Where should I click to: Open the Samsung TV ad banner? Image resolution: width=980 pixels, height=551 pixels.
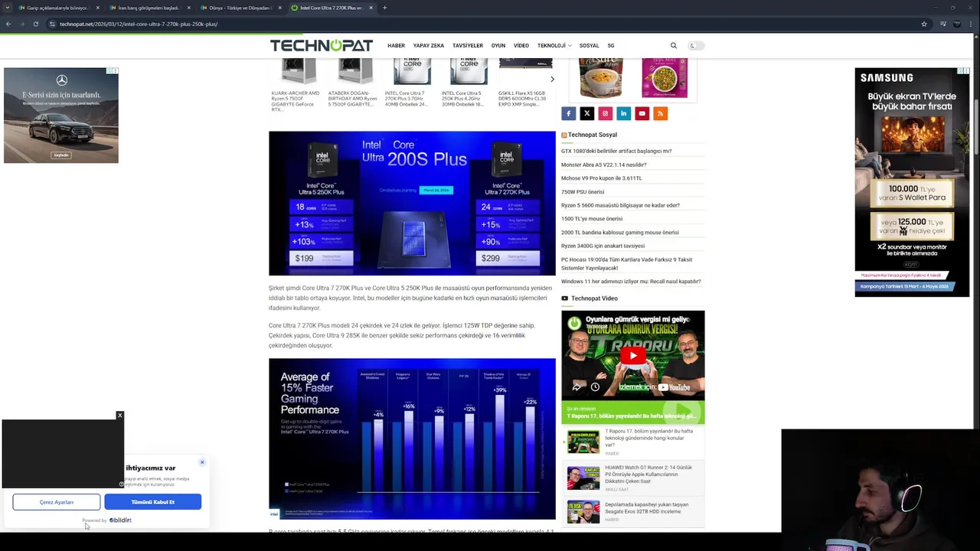(x=912, y=182)
